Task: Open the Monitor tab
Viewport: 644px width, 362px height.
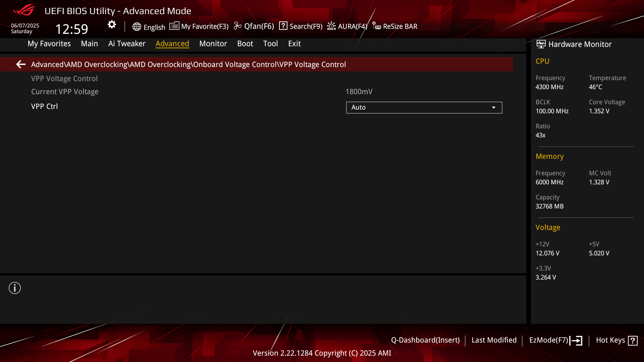Action: (213, 44)
